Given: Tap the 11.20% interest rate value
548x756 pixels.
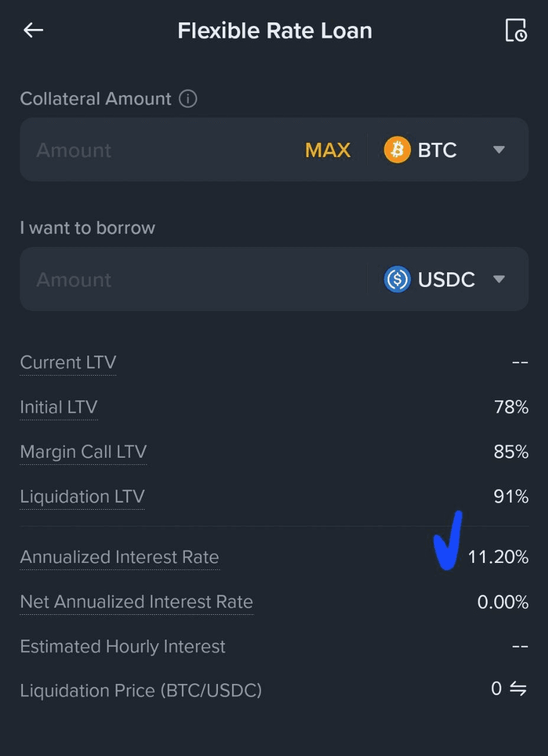Looking at the screenshot, I should (x=498, y=558).
